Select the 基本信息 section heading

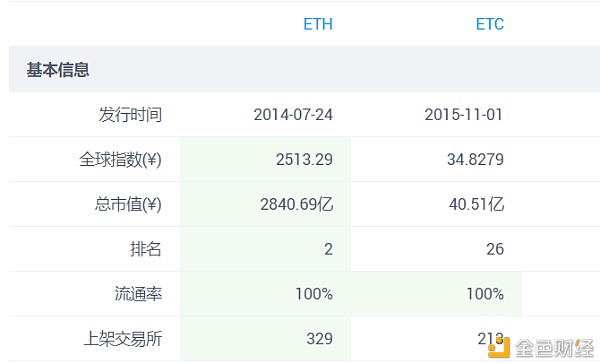[x=58, y=70]
